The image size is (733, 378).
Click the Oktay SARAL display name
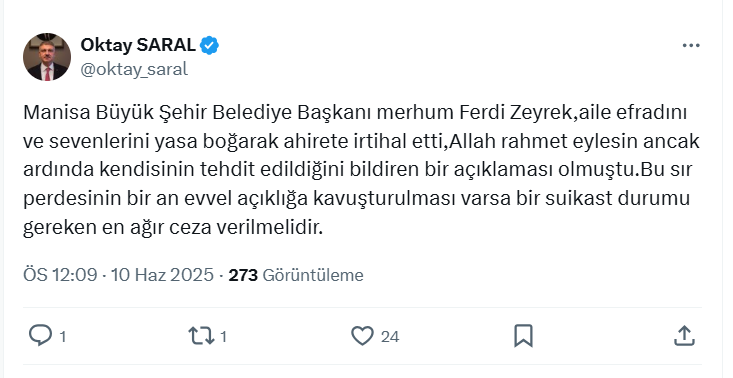(x=138, y=45)
